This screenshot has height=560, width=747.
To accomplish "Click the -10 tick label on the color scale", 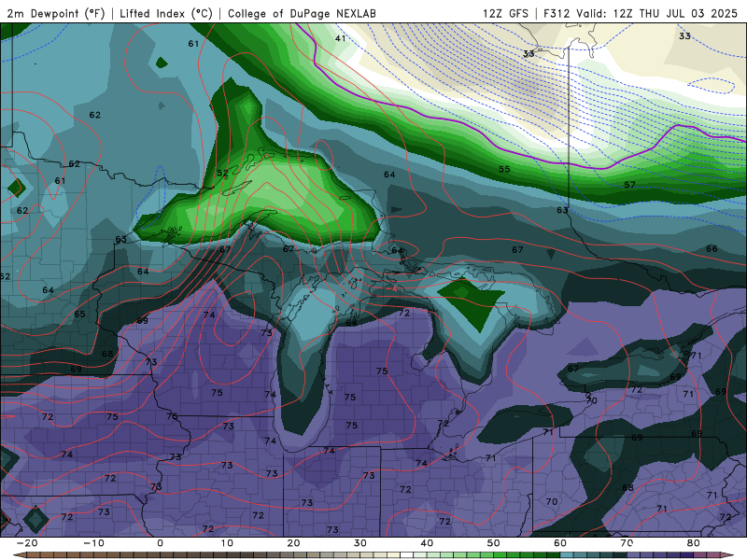I will [x=93, y=543].
